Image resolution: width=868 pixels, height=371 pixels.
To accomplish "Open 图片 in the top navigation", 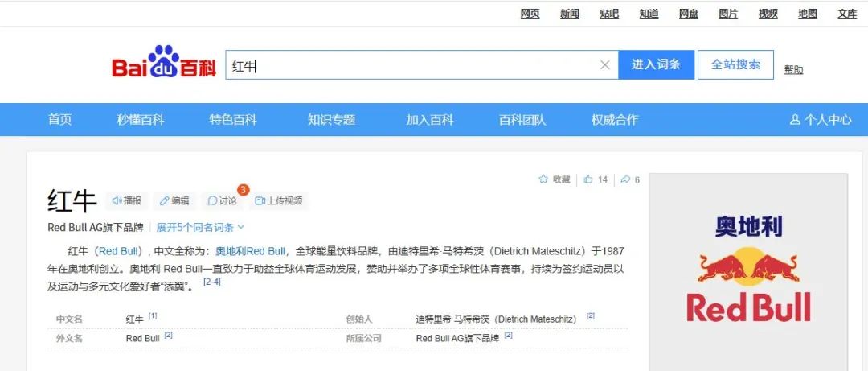I will [728, 14].
